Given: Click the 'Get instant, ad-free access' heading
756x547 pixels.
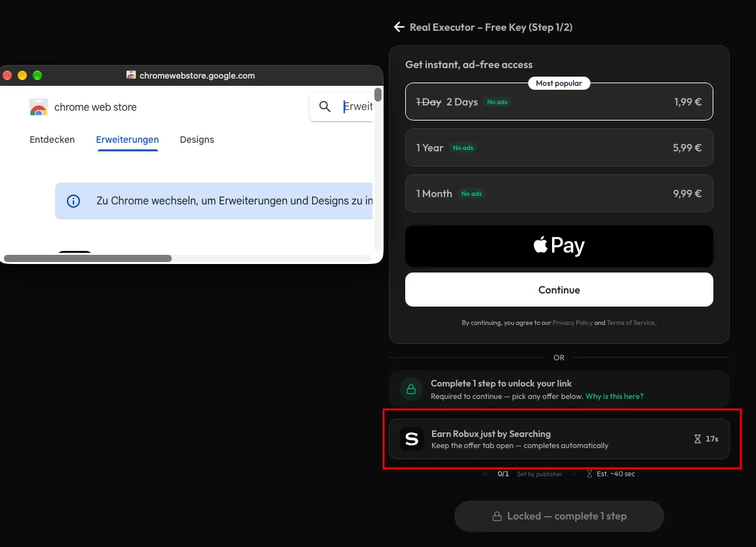Looking at the screenshot, I should [469, 64].
